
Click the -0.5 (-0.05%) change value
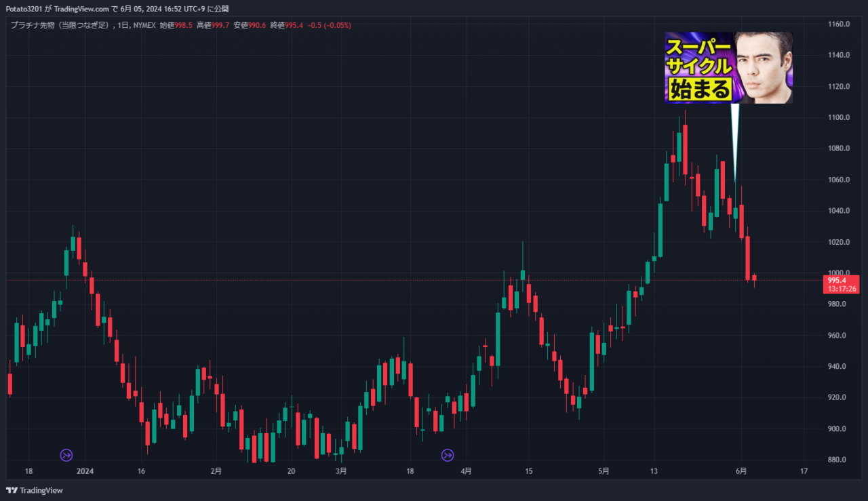coord(329,25)
